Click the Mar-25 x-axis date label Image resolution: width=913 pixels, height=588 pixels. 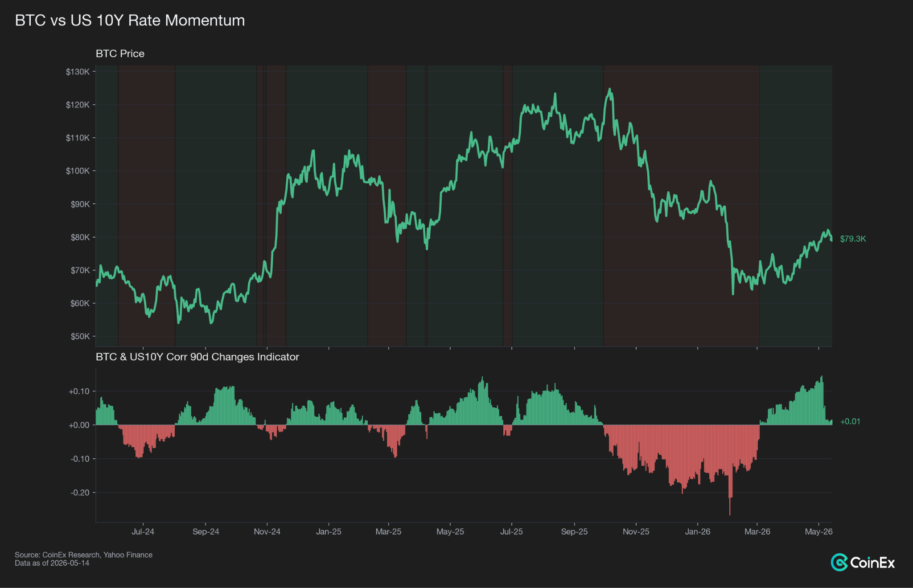pyautogui.click(x=388, y=531)
